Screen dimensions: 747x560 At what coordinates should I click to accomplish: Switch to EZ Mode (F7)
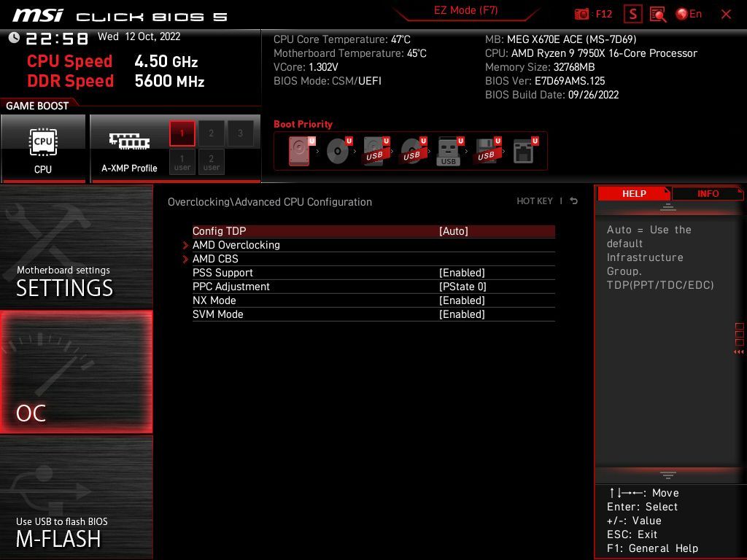[465, 10]
